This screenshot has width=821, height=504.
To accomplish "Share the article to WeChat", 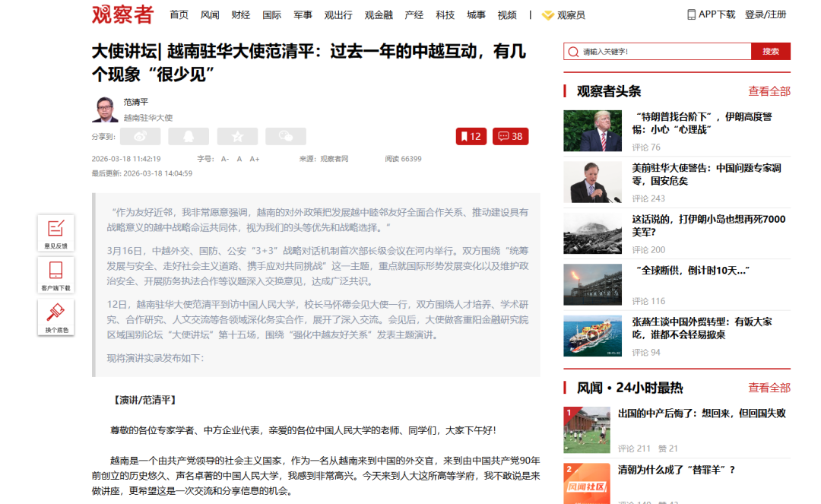I will (x=286, y=136).
